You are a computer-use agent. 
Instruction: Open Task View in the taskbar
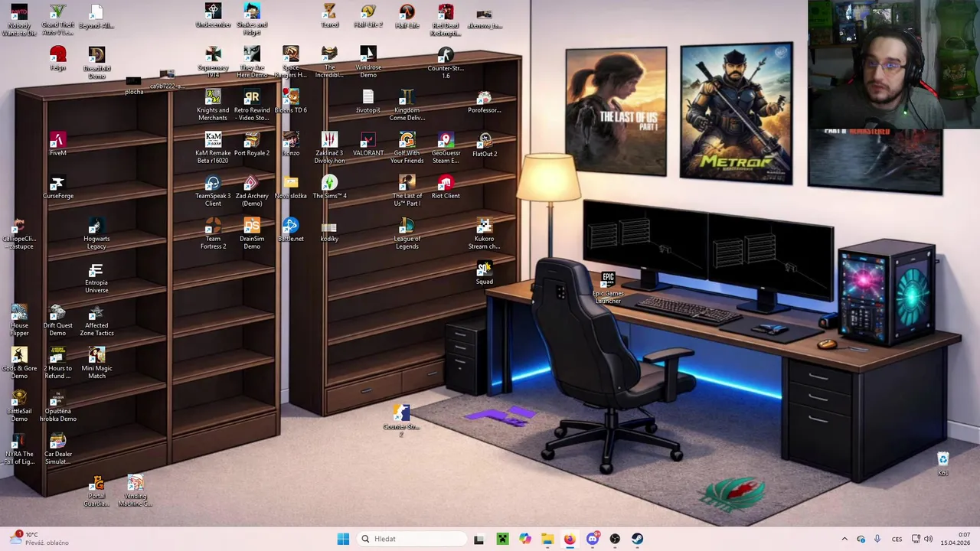pos(479,539)
